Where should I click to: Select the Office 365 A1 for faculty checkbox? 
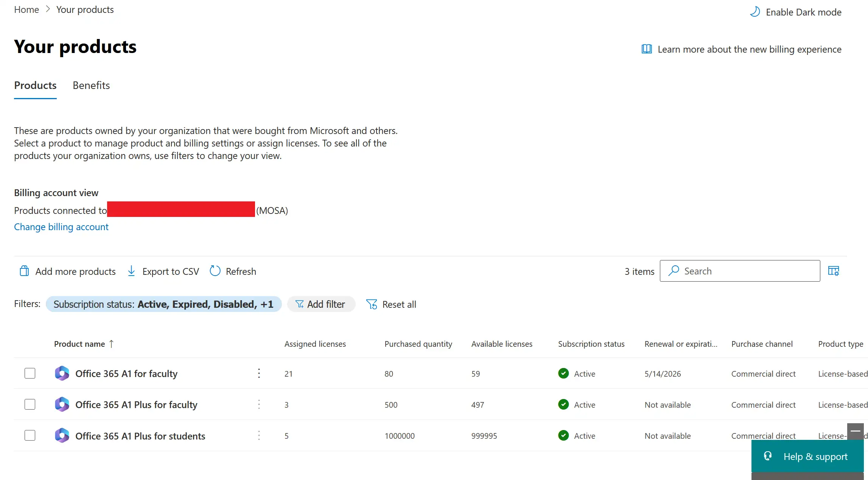pos(30,373)
